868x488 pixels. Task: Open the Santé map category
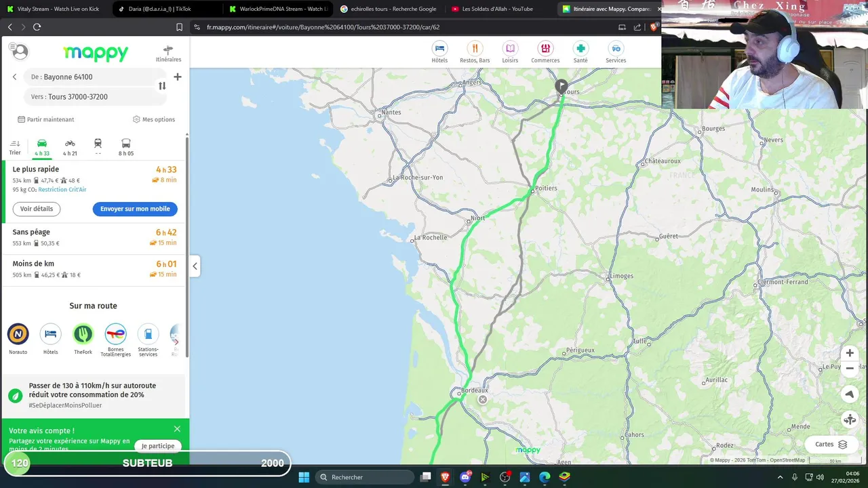pos(580,52)
